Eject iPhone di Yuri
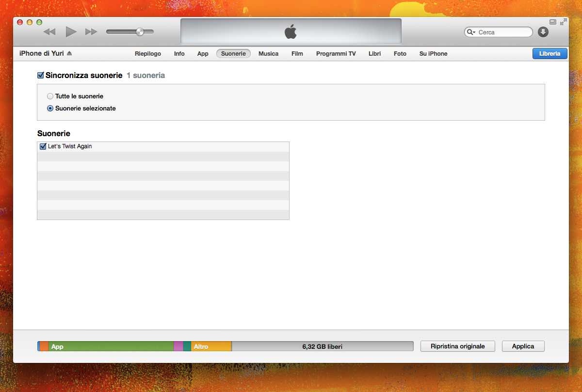This screenshot has height=392, width=582. [69, 53]
